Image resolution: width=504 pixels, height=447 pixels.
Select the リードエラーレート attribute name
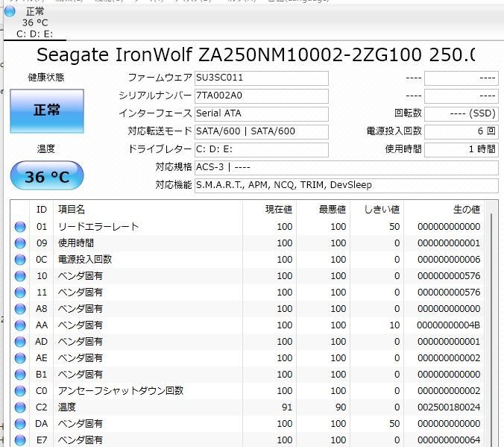[98, 227]
